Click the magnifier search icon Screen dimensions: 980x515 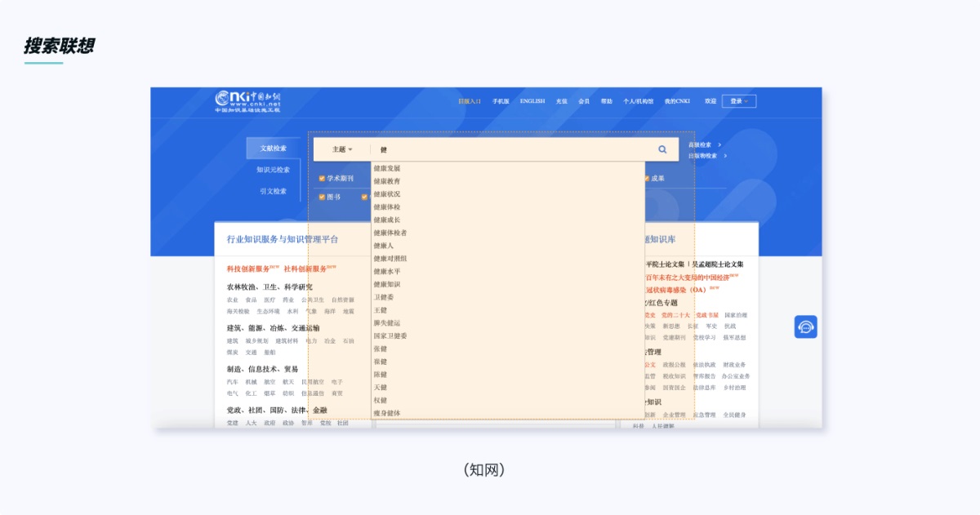tap(662, 149)
